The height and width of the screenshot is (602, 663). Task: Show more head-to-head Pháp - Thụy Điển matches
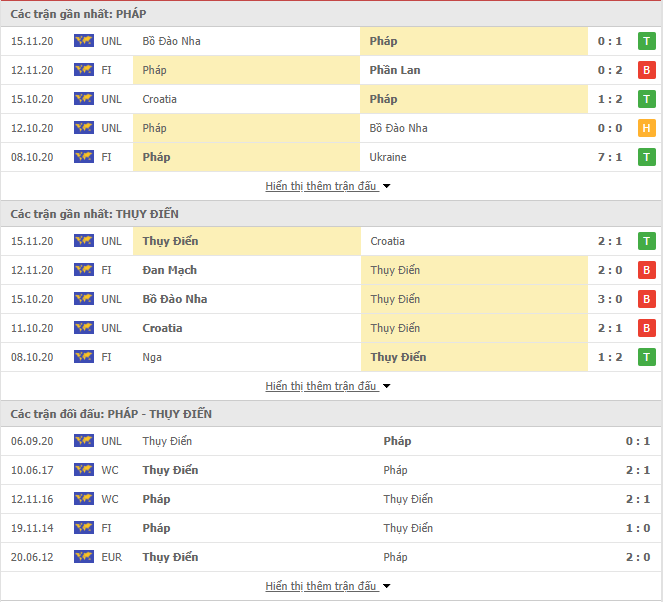click(x=328, y=586)
